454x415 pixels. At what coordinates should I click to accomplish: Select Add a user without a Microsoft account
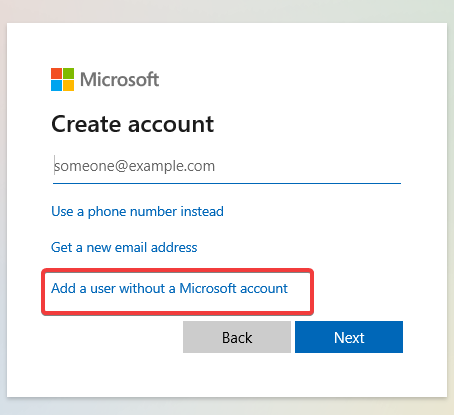pos(169,288)
